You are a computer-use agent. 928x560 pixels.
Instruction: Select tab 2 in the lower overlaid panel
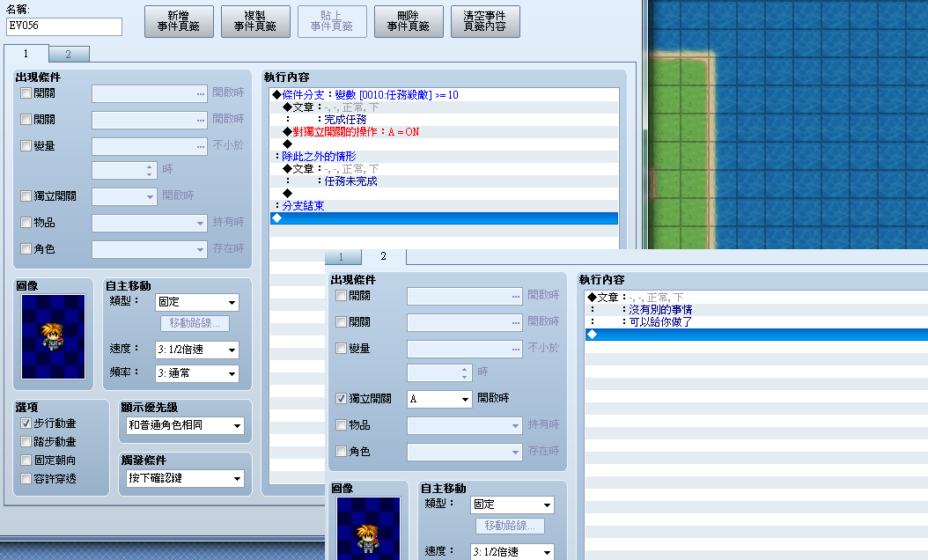(x=384, y=256)
